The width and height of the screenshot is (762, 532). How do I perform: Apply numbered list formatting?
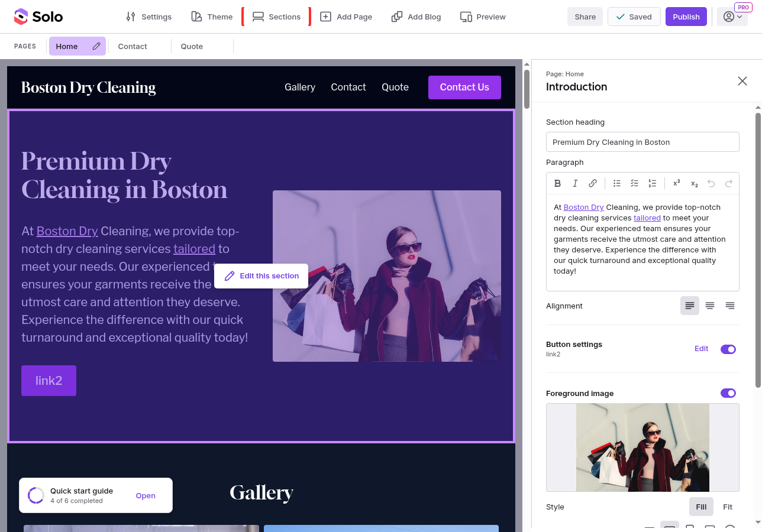click(653, 183)
